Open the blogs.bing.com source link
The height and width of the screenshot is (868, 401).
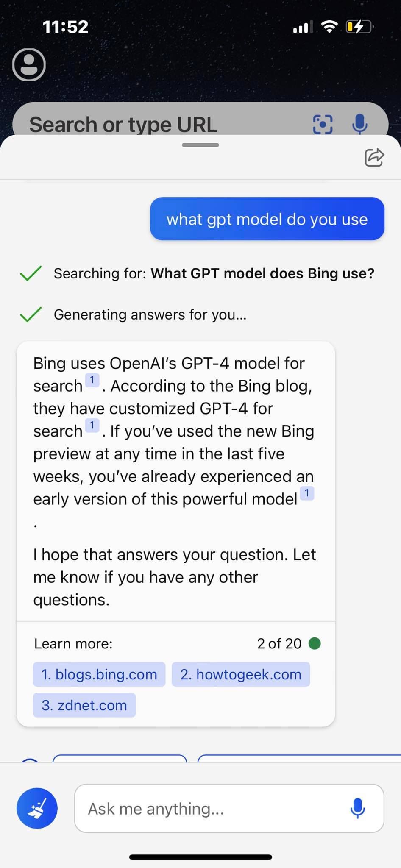point(99,674)
